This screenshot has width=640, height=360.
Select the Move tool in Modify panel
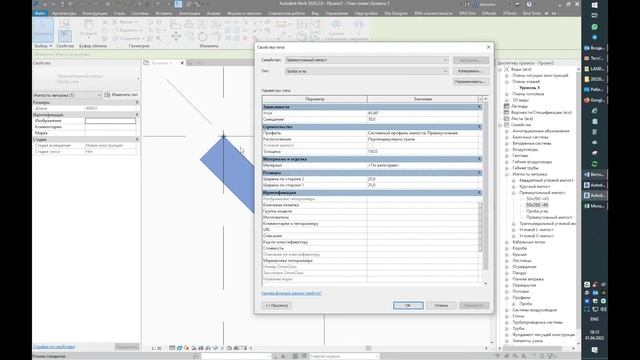point(176,37)
